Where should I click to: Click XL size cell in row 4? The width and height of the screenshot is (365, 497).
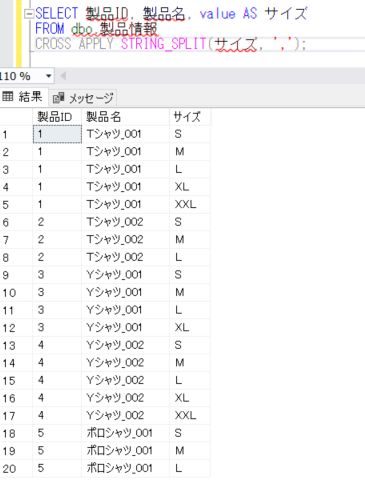point(190,187)
